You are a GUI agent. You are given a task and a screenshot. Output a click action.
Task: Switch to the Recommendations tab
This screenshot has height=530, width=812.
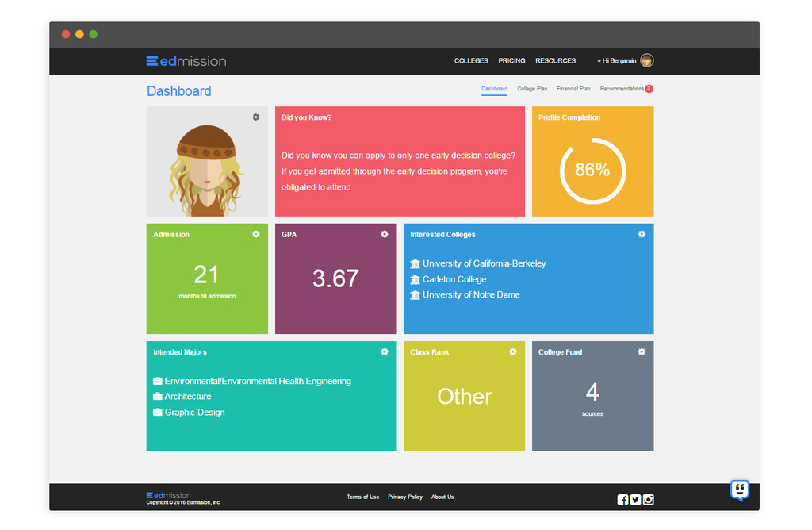pos(622,89)
